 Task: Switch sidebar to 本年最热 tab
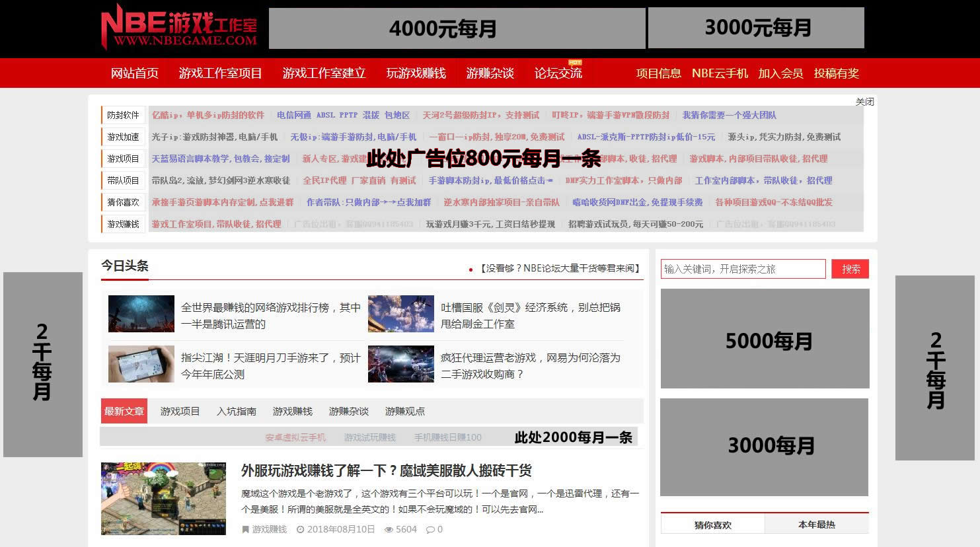[x=817, y=525]
